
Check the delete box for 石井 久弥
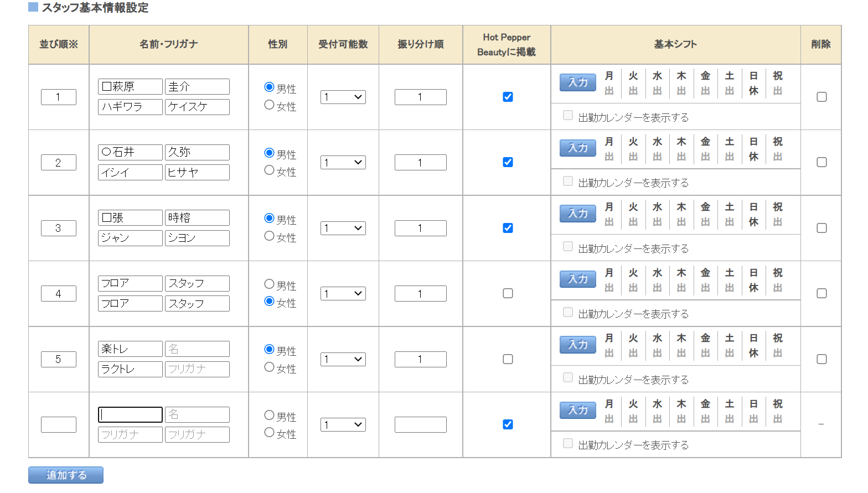pyautogui.click(x=821, y=162)
